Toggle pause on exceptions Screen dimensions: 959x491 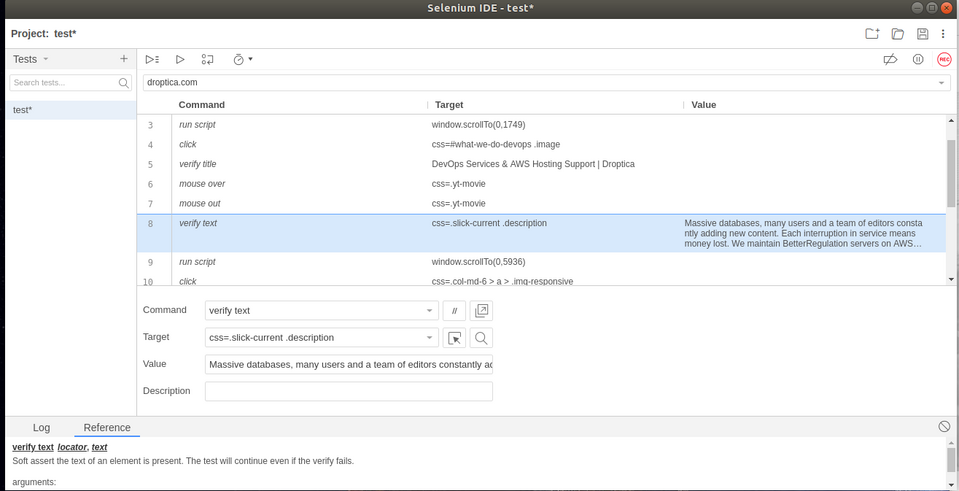(x=918, y=59)
